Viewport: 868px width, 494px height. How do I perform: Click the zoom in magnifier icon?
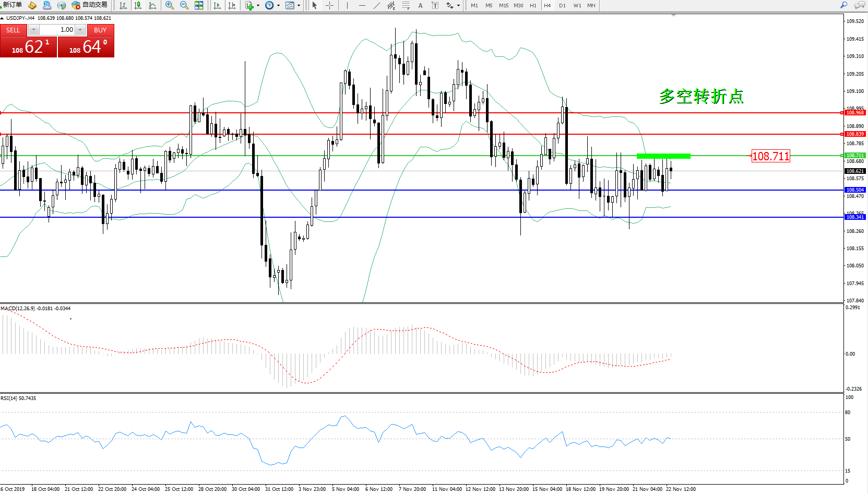pos(169,5)
